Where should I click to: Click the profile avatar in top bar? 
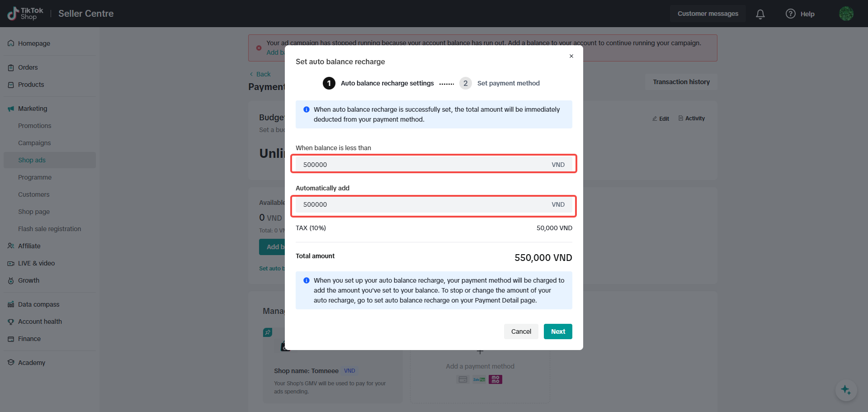pyautogui.click(x=846, y=14)
